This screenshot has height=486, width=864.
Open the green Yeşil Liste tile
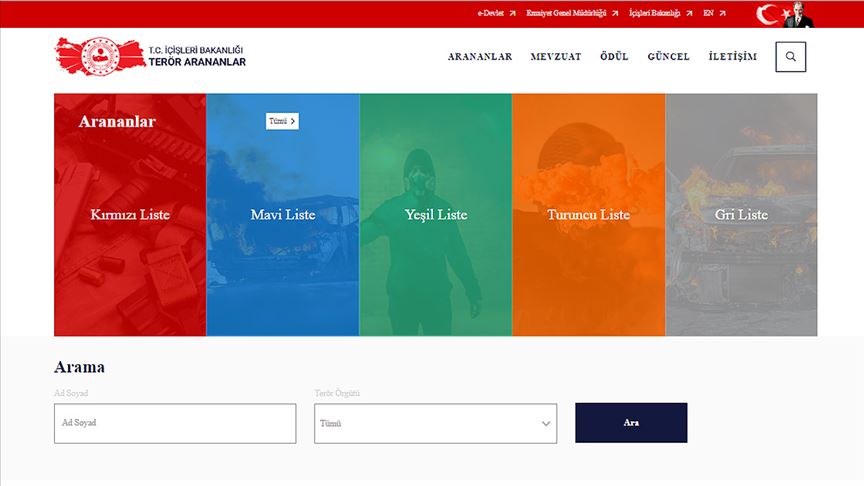(436, 215)
